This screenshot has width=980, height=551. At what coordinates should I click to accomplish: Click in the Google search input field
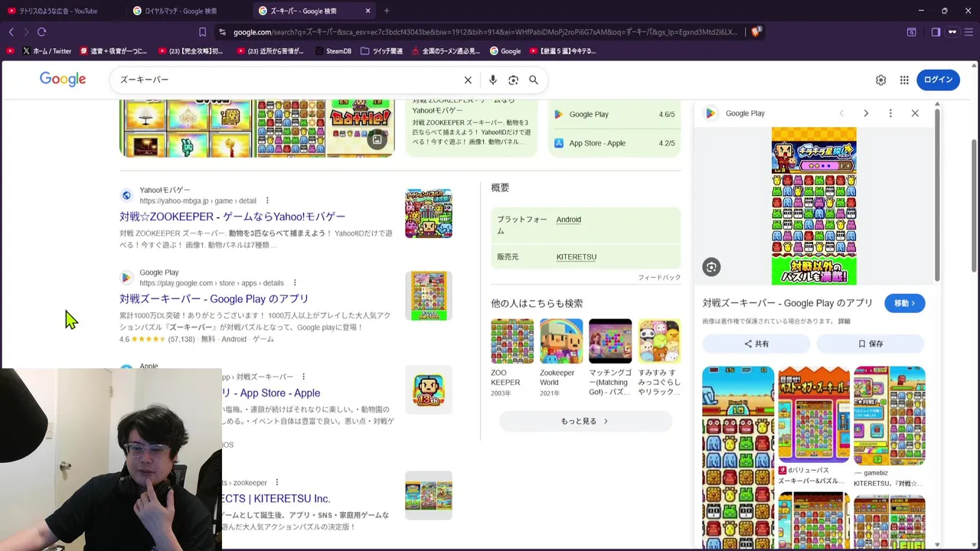click(287, 80)
